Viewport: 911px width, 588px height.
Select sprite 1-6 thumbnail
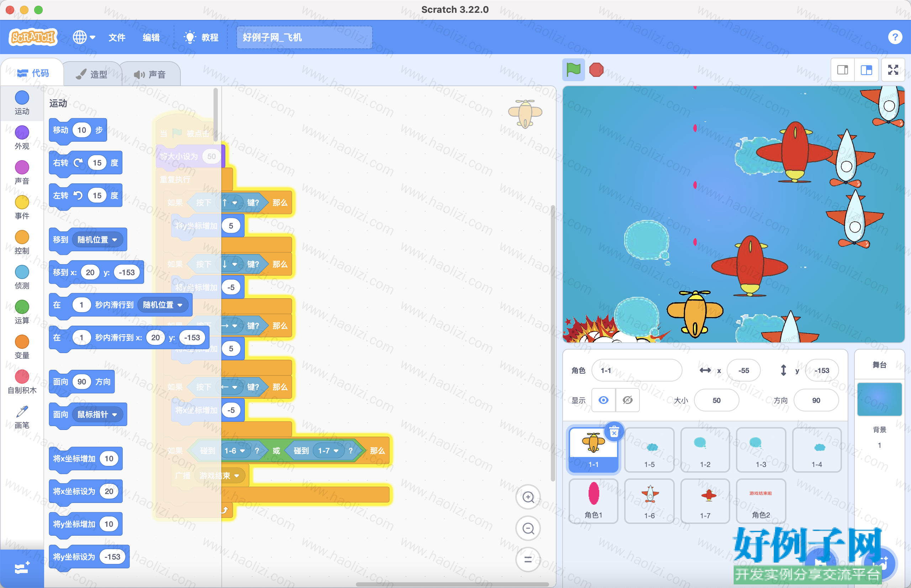[x=649, y=501]
